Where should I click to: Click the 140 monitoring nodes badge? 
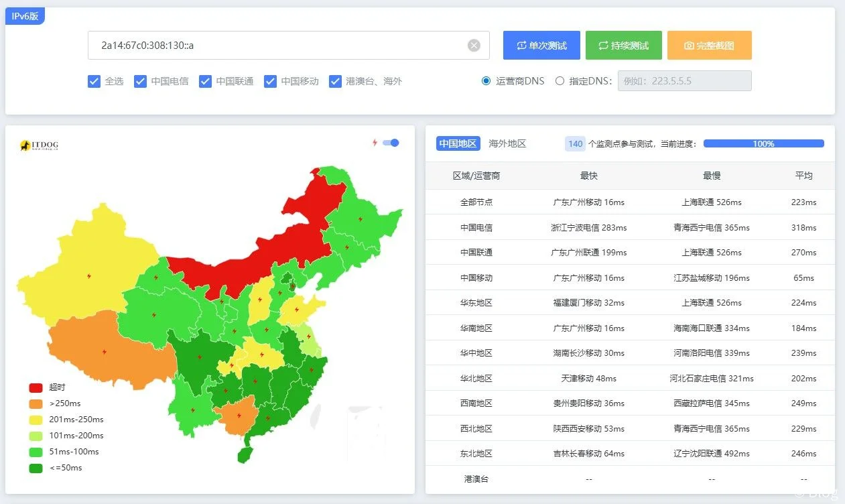[574, 143]
